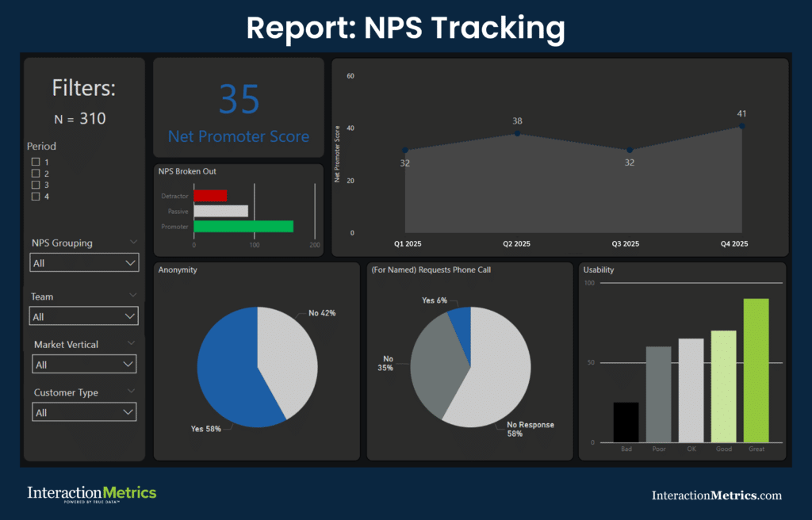Check the Period "2" checkbox
This screenshot has height=520, width=812.
point(35,173)
